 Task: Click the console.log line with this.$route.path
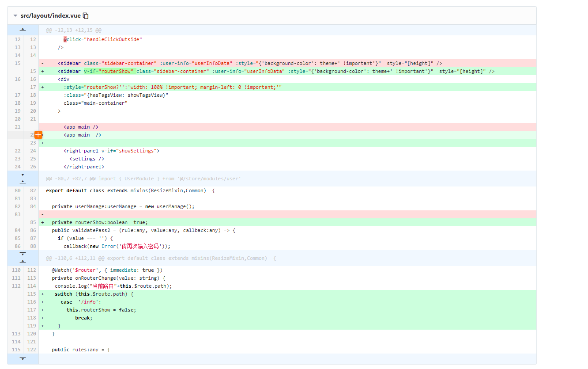point(287,286)
